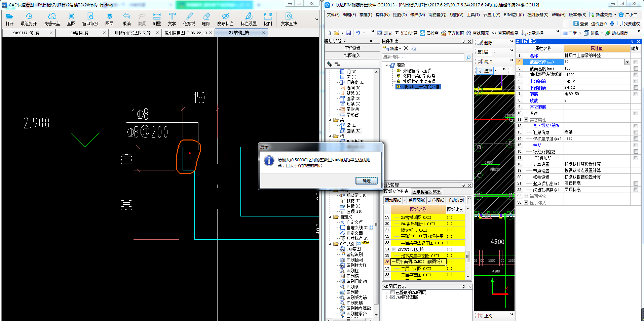
Task: Click the 搜索构件 search input field
Action: pyautogui.click(x=423, y=57)
